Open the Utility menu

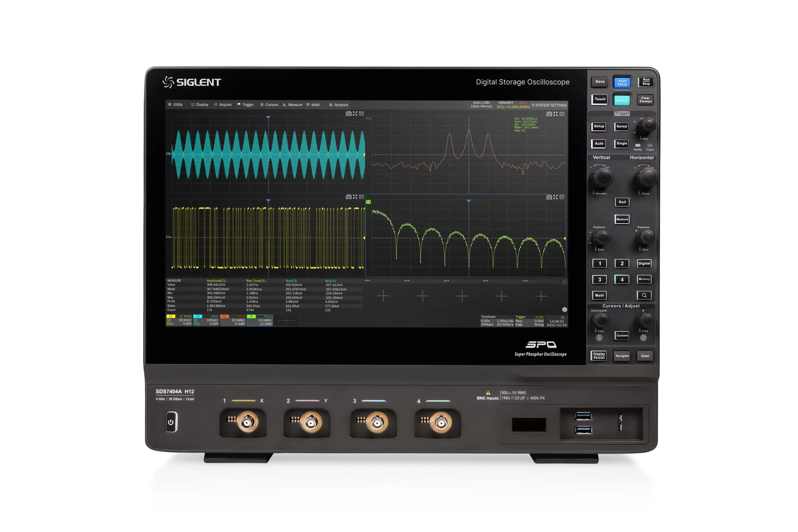tap(176, 104)
